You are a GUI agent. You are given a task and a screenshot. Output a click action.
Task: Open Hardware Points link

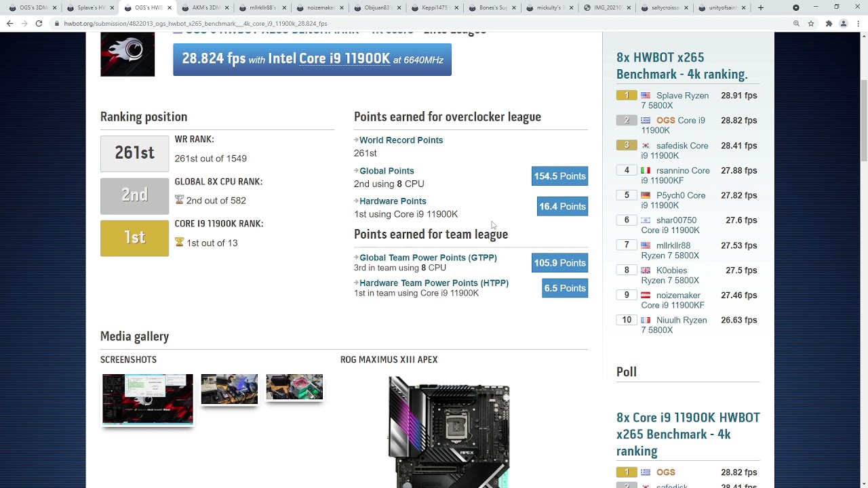(393, 201)
